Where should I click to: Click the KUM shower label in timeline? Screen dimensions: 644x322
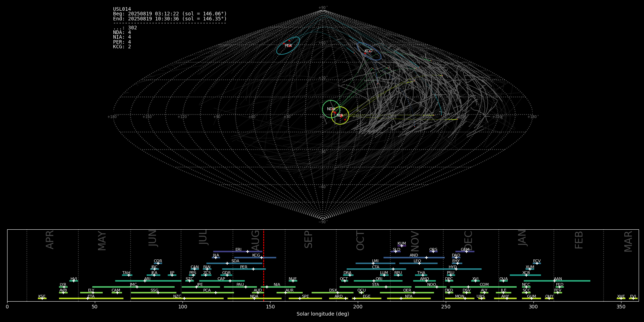coord(402,244)
